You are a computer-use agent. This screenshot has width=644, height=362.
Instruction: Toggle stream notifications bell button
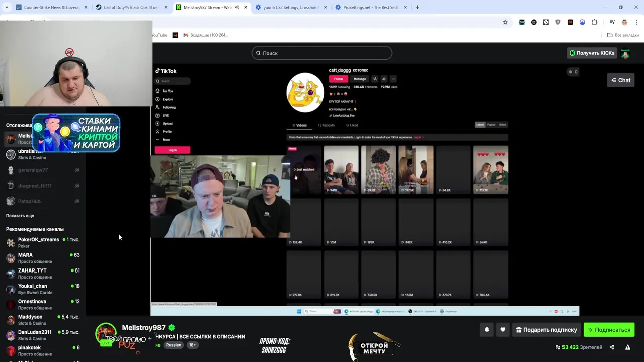pos(487,330)
